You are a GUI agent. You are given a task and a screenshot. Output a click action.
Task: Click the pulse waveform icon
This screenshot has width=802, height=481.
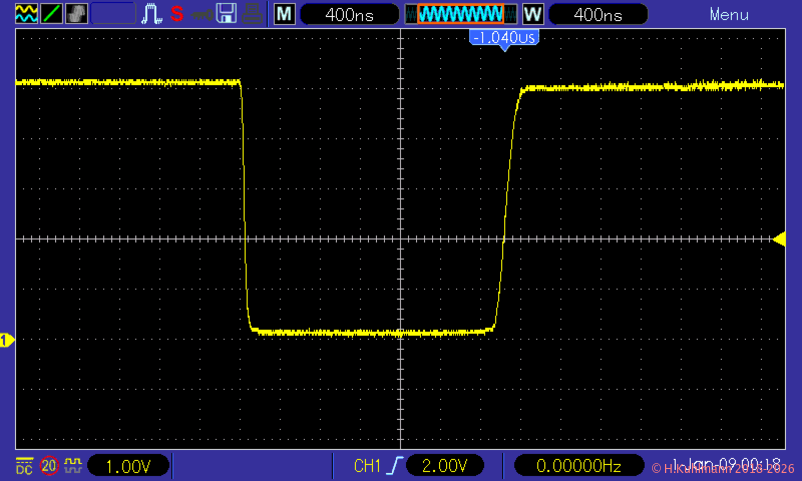point(152,14)
